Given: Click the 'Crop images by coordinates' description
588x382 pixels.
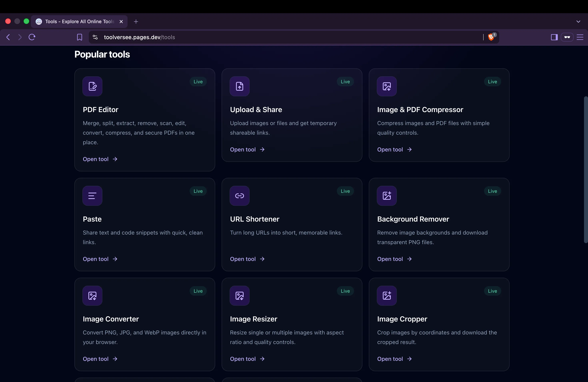Looking at the screenshot, I should coord(437,337).
